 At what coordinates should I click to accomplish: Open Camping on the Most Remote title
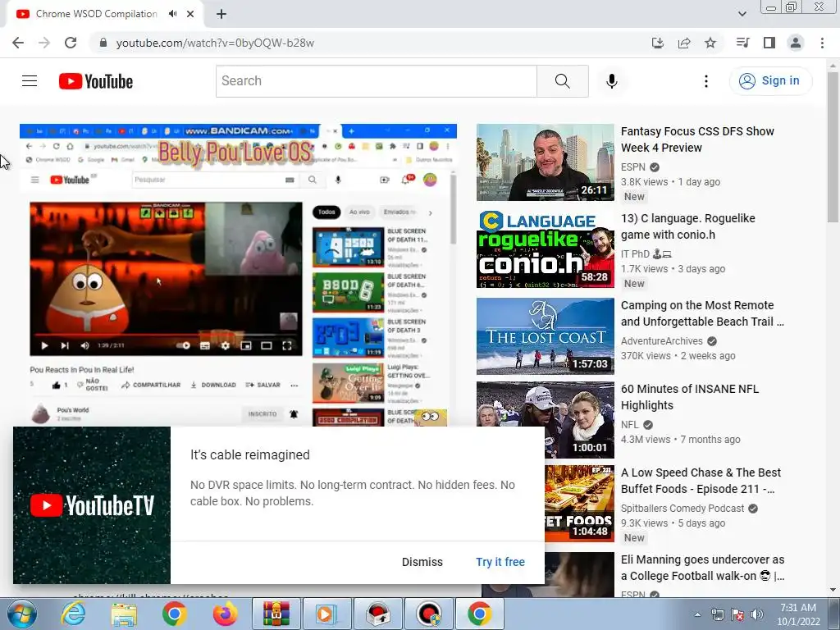(x=702, y=313)
